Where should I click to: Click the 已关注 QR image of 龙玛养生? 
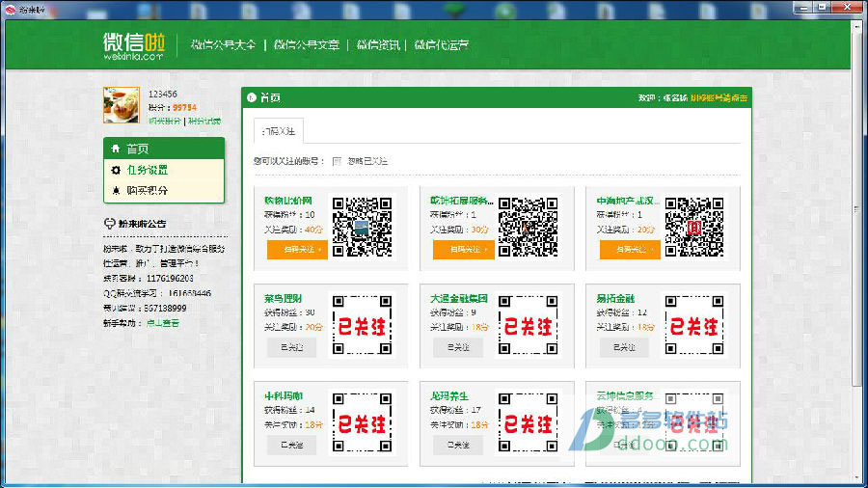529,422
